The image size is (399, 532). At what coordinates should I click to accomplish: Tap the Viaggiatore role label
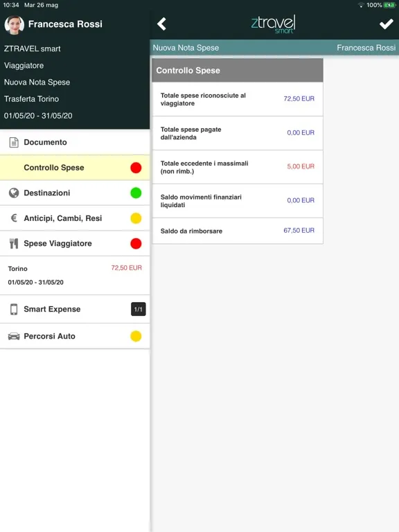[24, 66]
